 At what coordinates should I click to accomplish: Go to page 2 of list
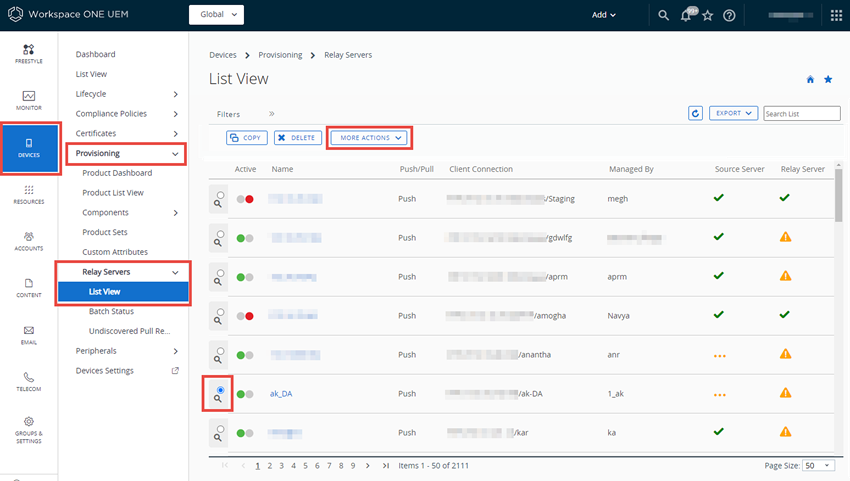tap(269, 466)
